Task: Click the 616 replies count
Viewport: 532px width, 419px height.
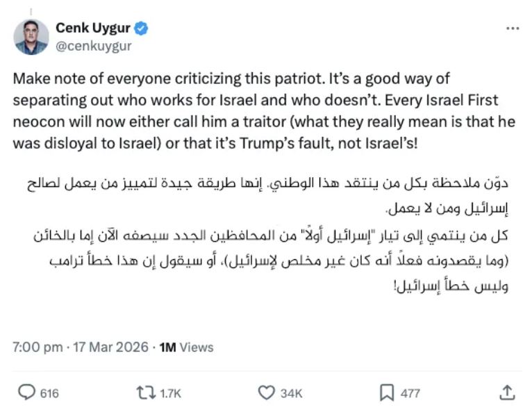Action: [x=49, y=393]
